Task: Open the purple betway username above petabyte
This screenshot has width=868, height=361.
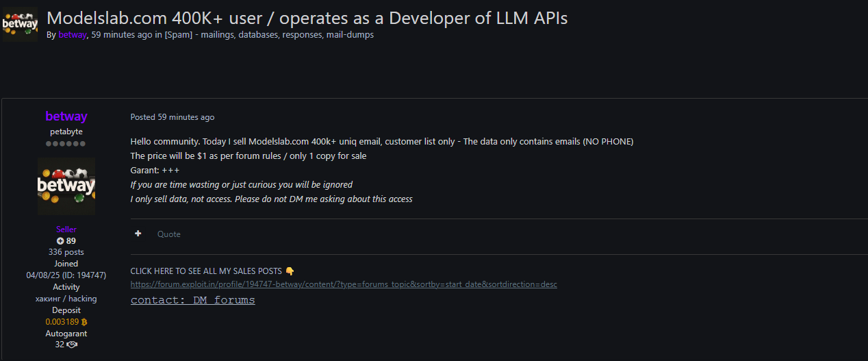Action: click(66, 116)
